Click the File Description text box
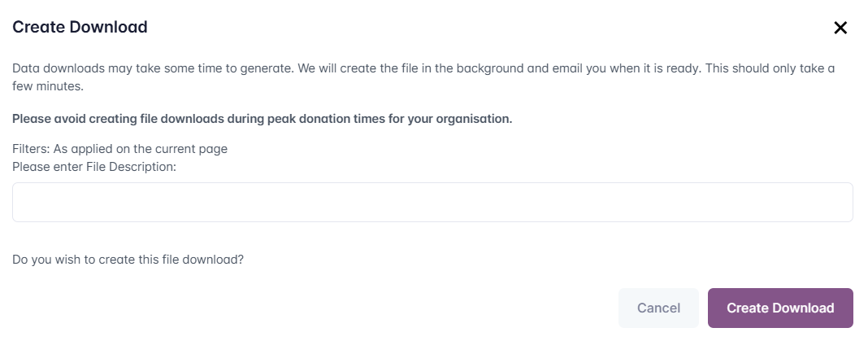868x341 pixels. (x=432, y=202)
